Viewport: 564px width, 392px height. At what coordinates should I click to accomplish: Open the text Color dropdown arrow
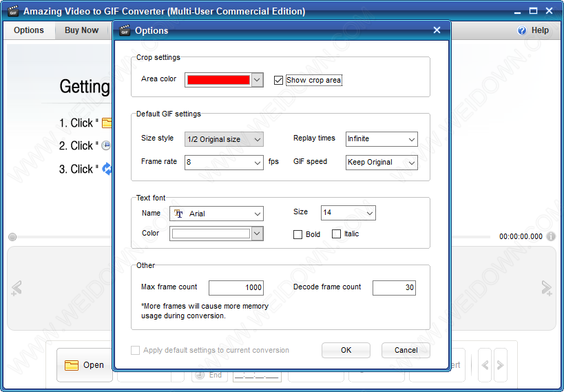[x=257, y=234]
